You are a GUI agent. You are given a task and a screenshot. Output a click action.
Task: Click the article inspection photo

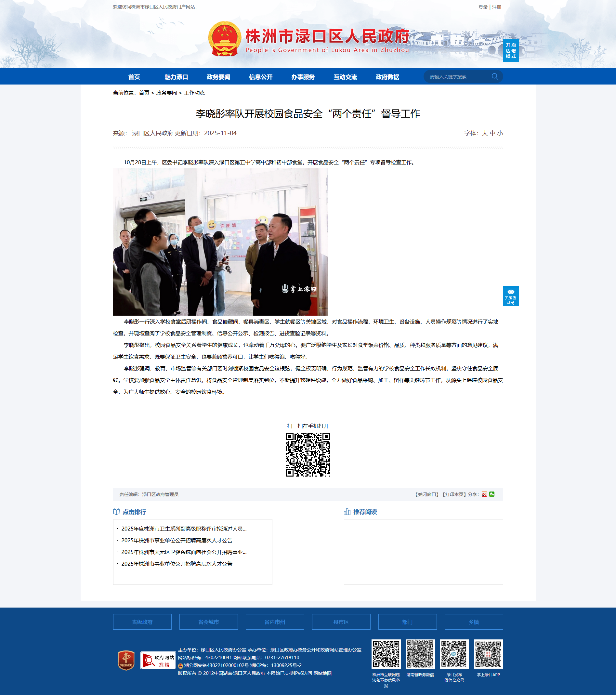pos(220,242)
